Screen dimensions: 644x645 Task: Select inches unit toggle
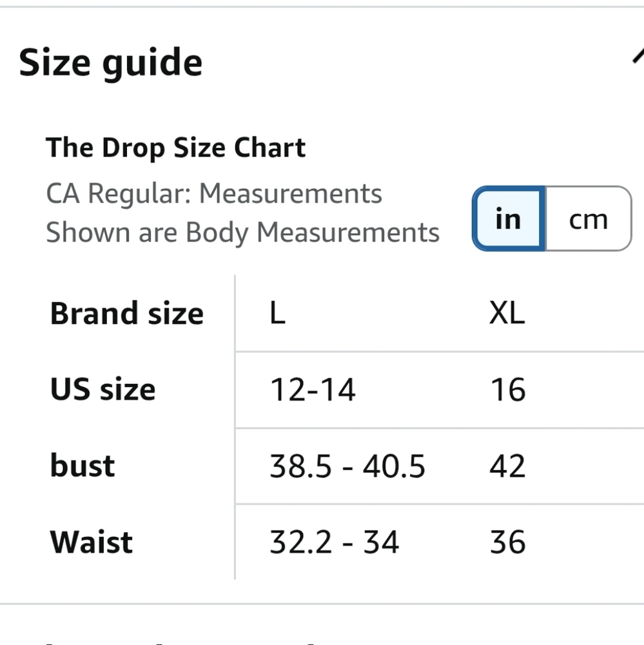(x=509, y=219)
